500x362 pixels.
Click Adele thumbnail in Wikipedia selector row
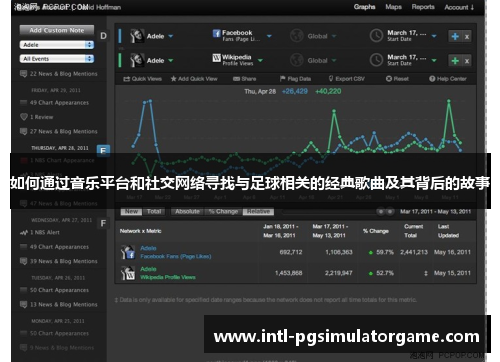click(x=137, y=60)
